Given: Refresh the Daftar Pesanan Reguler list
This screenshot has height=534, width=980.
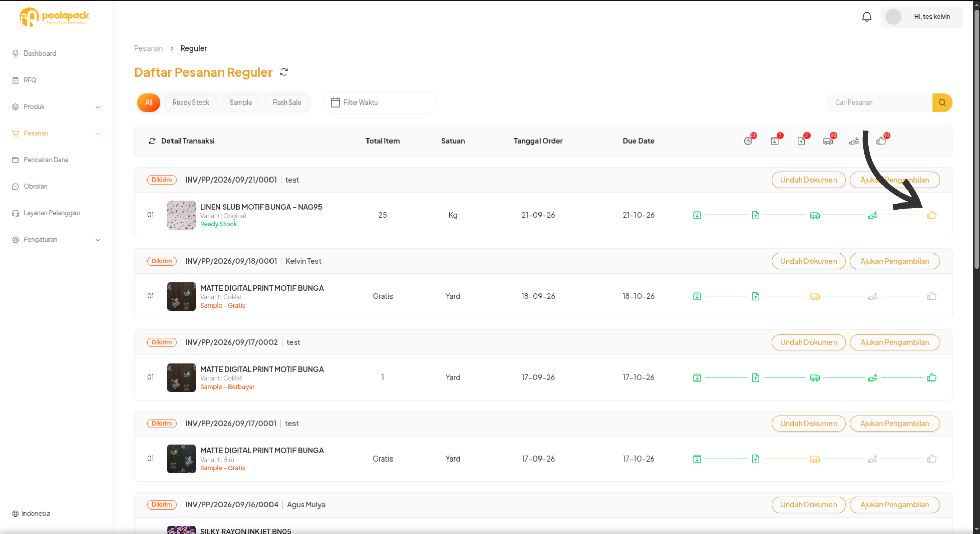Looking at the screenshot, I should pyautogui.click(x=284, y=72).
